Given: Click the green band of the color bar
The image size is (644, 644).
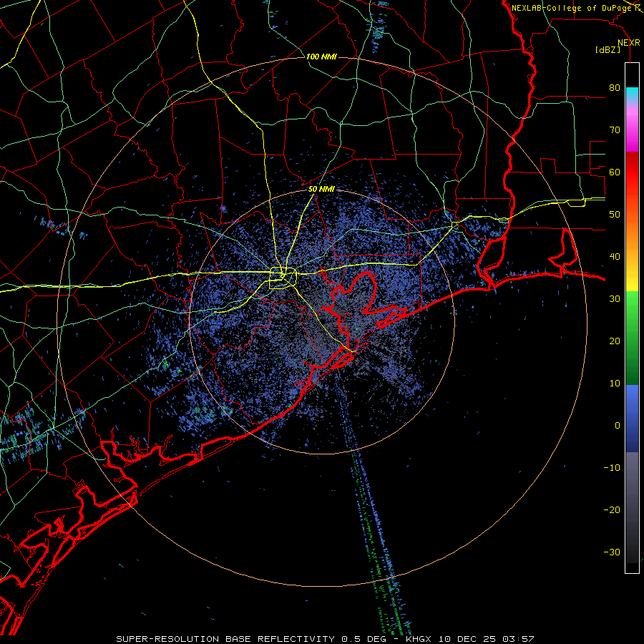Looking at the screenshot, I should pos(632,338).
